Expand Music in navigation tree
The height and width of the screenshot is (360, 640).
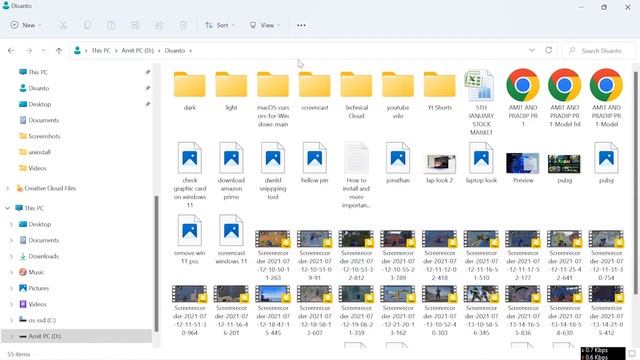[x=11, y=272]
